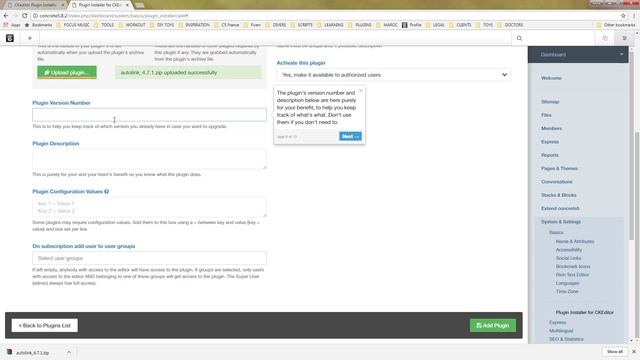The height and width of the screenshot is (360, 640).
Task: Close the downloads bar
Action: click(x=634, y=351)
